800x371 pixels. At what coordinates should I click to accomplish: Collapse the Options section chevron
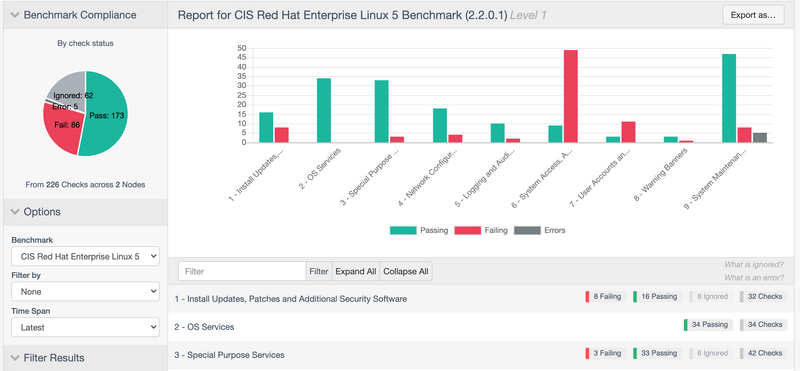[14, 212]
